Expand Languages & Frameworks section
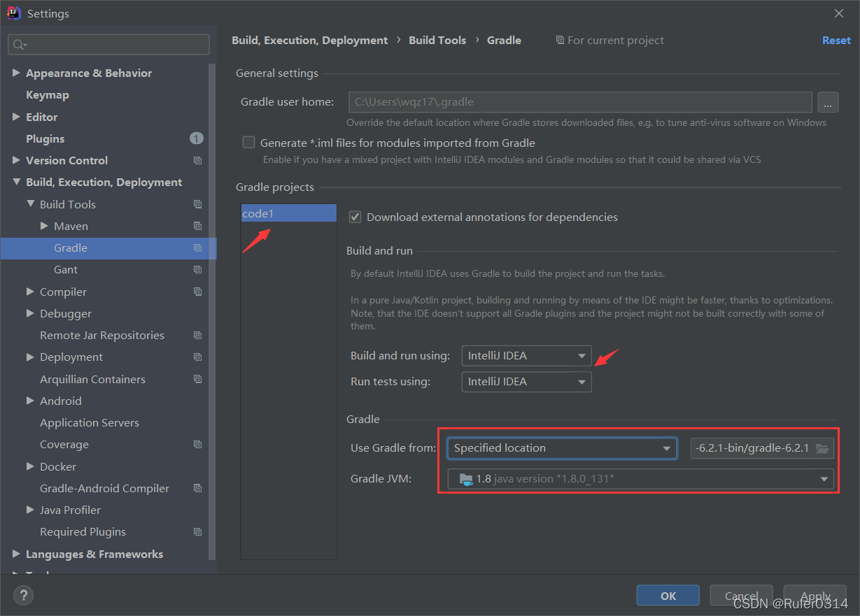The image size is (860, 616). click(x=16, y=554)
